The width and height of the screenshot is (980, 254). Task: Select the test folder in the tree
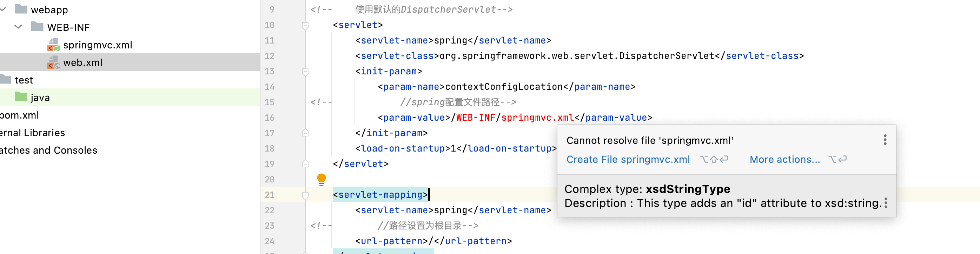(24, 80)
